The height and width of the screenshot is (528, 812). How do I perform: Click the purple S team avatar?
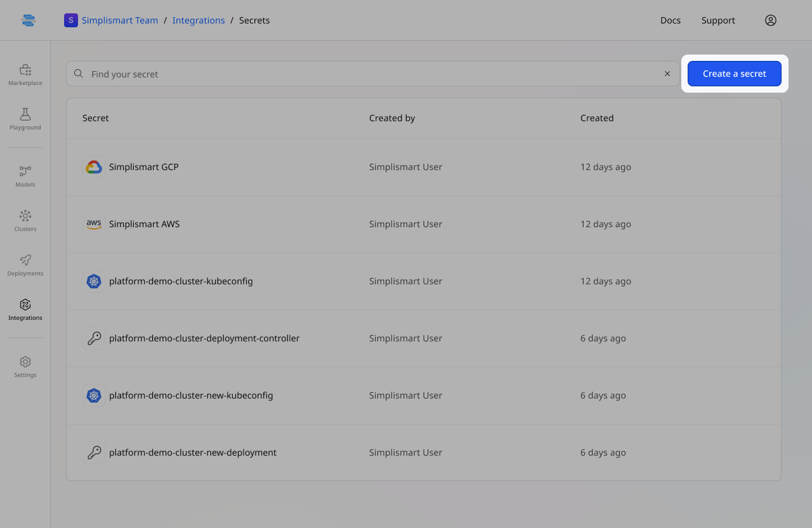click(71, 20)
